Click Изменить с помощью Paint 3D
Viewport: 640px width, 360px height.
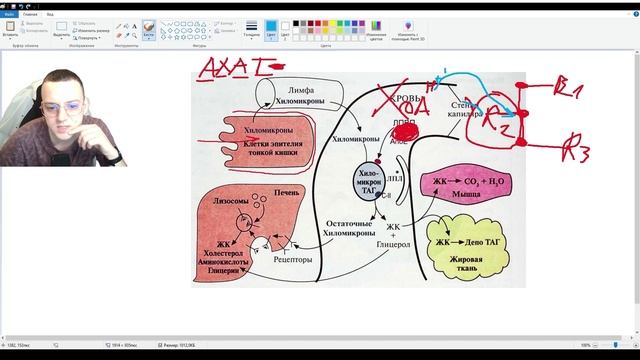pyautogui.click(x=408, y=30)
